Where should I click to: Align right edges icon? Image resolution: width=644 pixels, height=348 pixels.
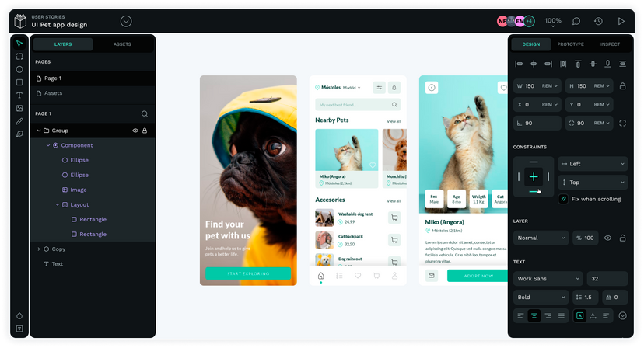point(548,64)
